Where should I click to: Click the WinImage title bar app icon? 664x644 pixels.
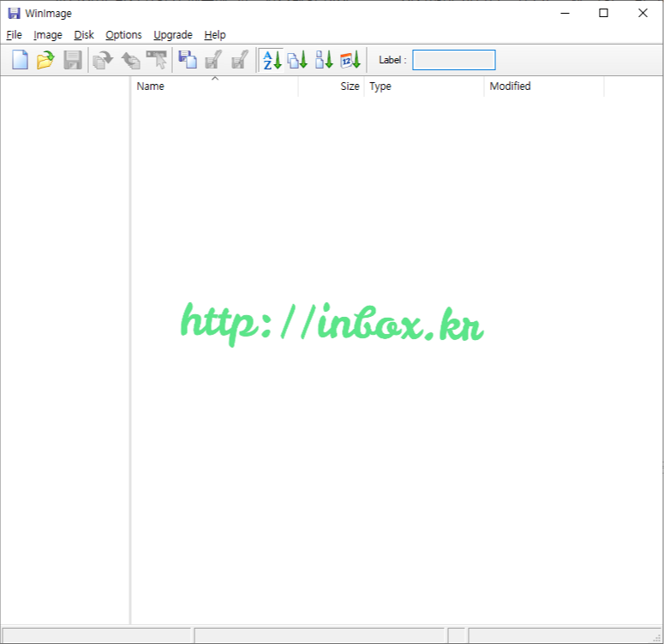(14, 14)
